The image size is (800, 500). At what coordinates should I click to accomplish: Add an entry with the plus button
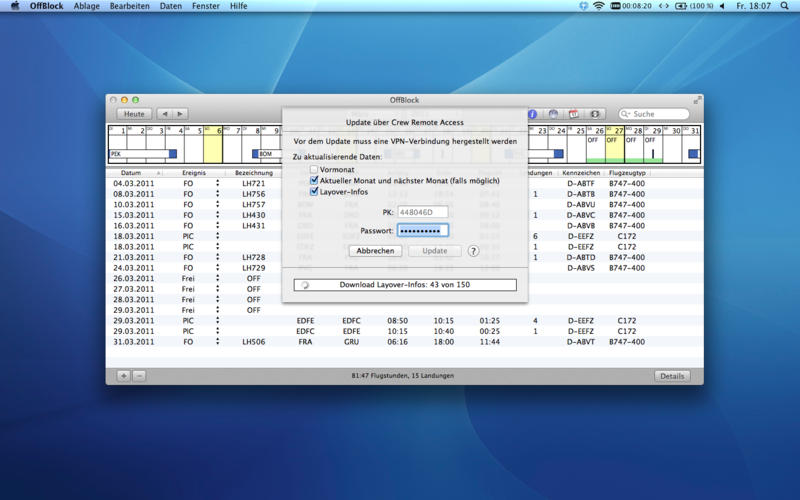pos(123,376)
